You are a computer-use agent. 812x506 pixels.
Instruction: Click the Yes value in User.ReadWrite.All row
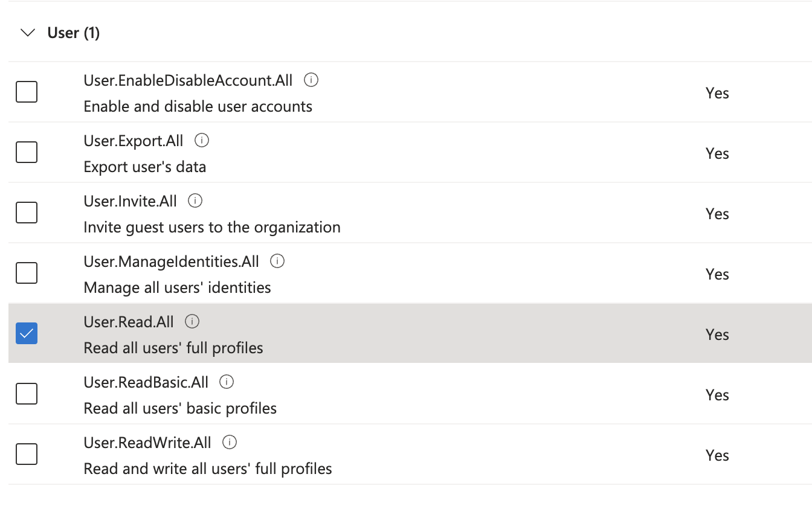pyautogui.click(x=717, y=455)
